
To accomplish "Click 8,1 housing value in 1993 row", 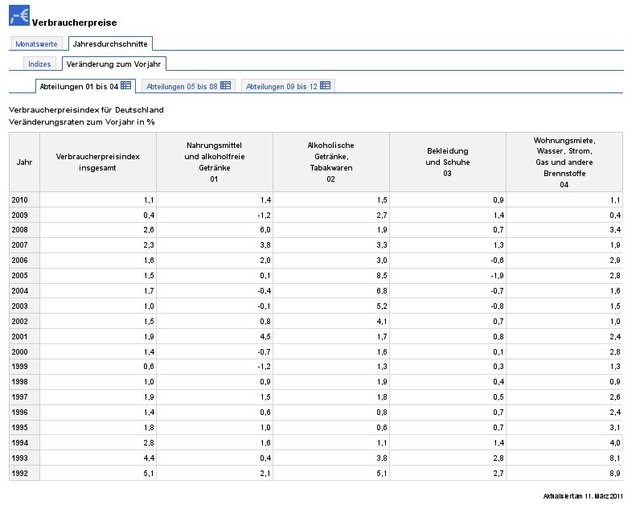I will pos(615,458).
